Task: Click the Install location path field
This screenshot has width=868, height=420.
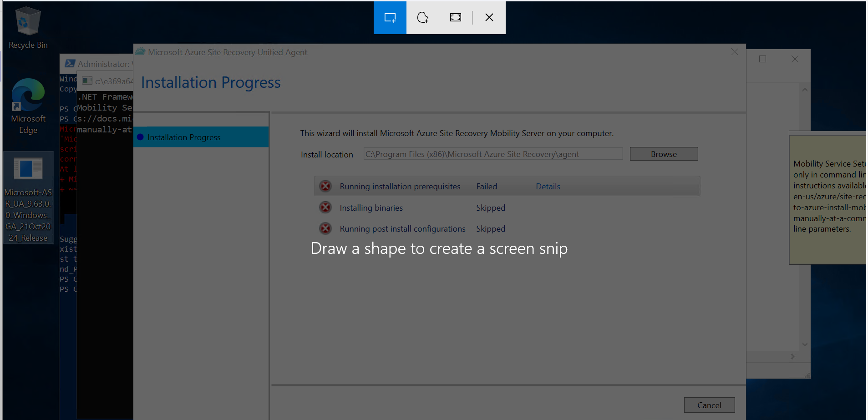Action: coord(493,154)
